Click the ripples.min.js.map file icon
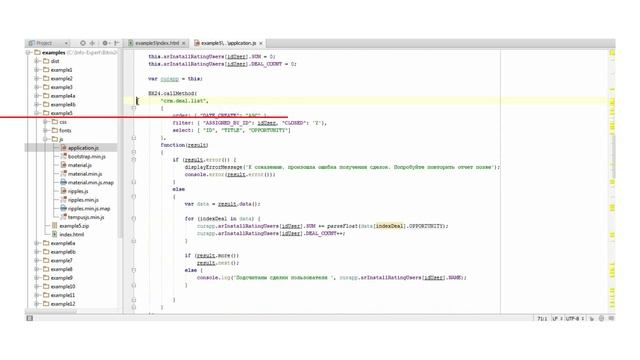 [64, 208]
